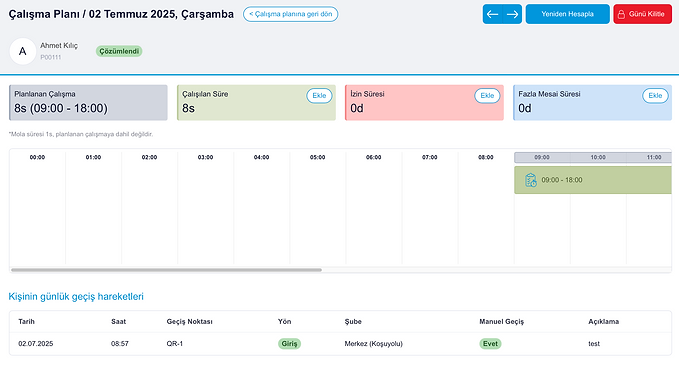Go to previous day with left arrow

492,14
